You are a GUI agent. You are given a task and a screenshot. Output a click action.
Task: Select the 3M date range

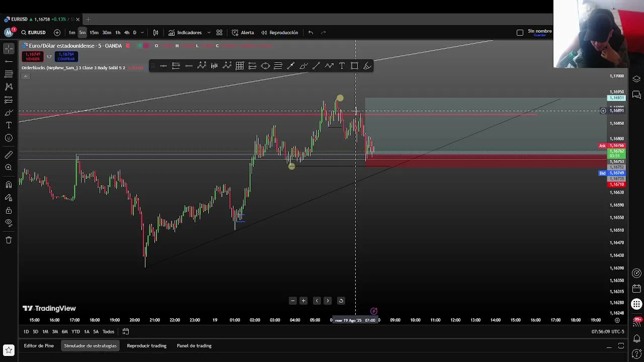coord(55,332)
